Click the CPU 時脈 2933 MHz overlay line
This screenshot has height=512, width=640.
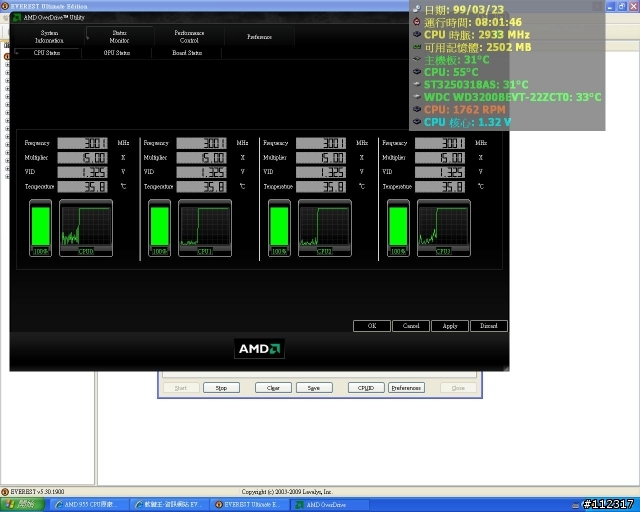coord(477,35)
